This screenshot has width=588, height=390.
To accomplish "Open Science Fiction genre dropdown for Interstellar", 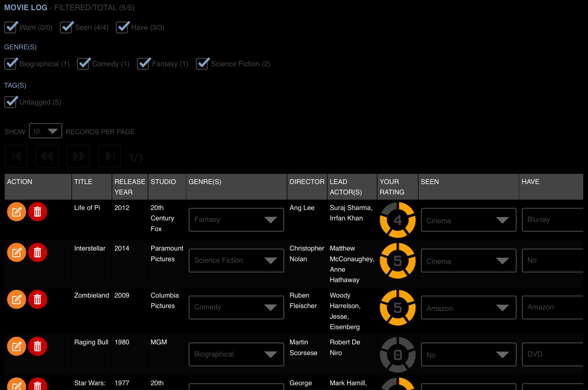I will [236, 260].
